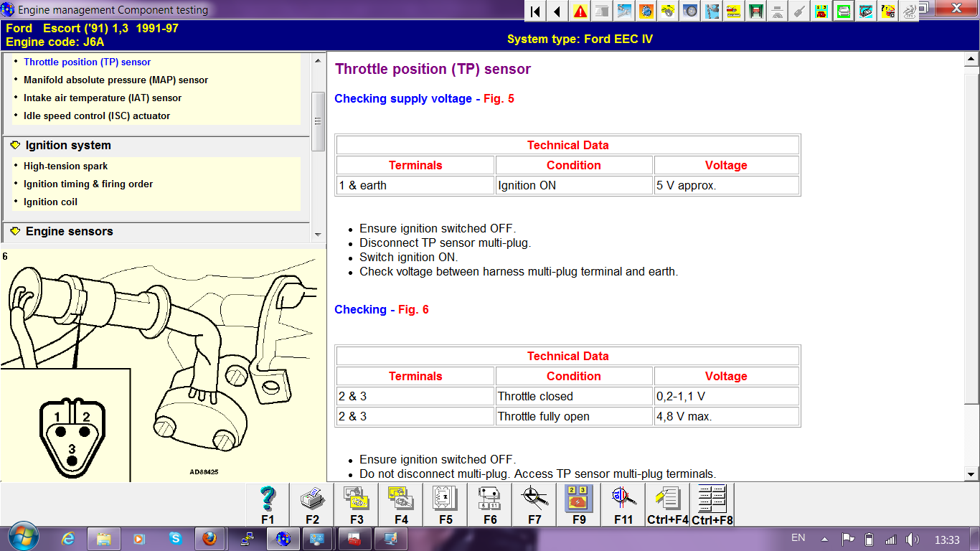The image size is (980, 551).
Task: Click the '1 & earth' terminals cell
Action: (415, 185)
